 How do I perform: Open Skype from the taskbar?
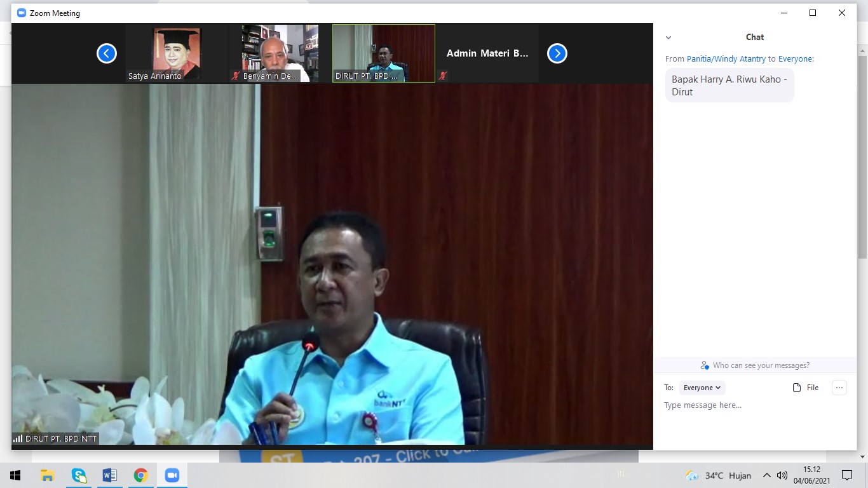[79, 475]
